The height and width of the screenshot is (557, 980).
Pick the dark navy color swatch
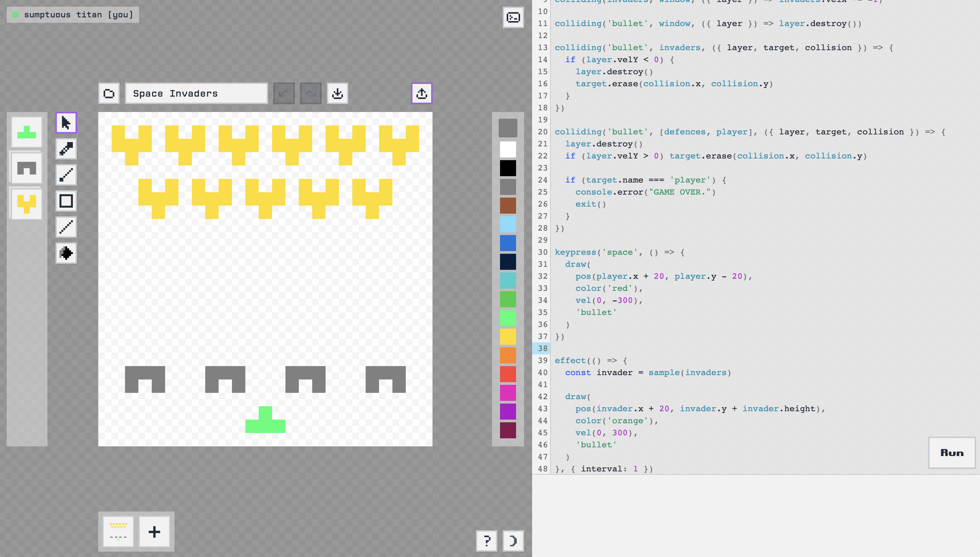click(508, 262)
